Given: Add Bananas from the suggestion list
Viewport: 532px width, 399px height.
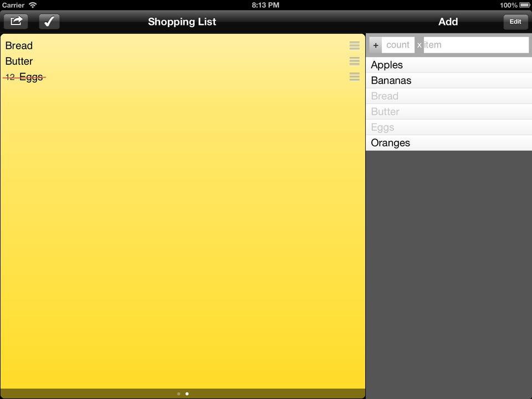Looking at the screenshot, I should coord(449,80).
